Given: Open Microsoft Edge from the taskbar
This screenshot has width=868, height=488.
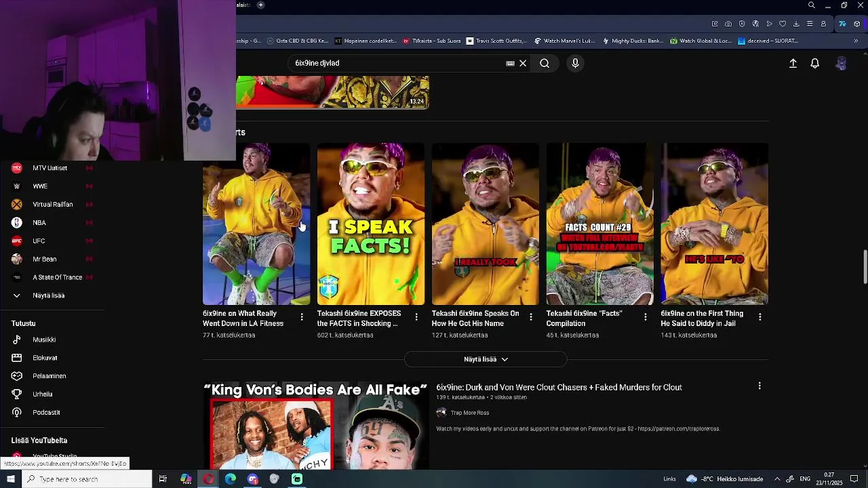Looking at the screenshot, I should [x=231, y=479].
